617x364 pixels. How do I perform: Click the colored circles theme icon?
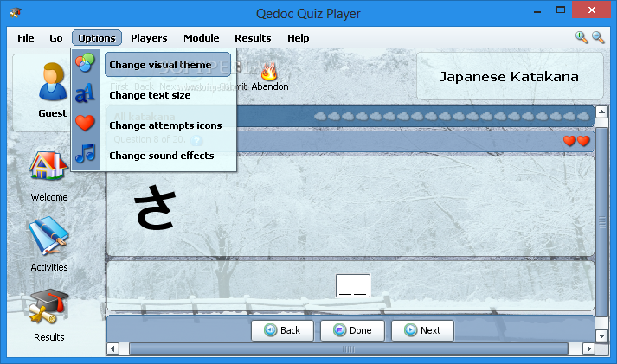click(85, 63)
